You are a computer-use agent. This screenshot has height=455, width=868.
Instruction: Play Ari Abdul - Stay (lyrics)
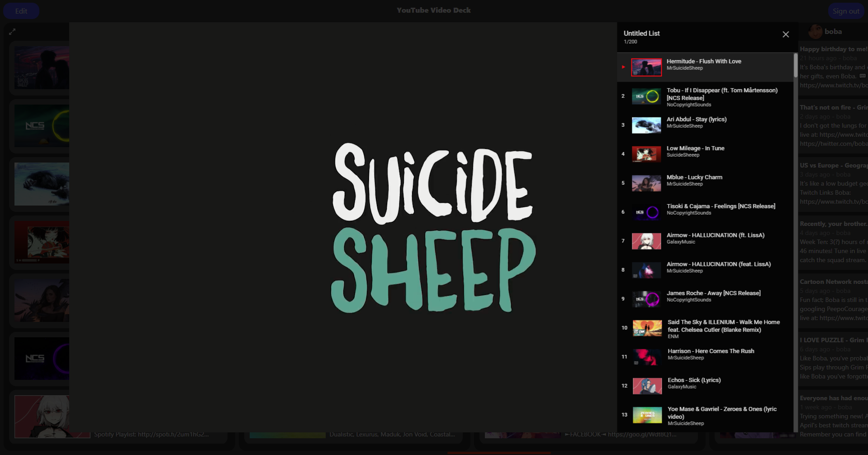tap(705, 125)
